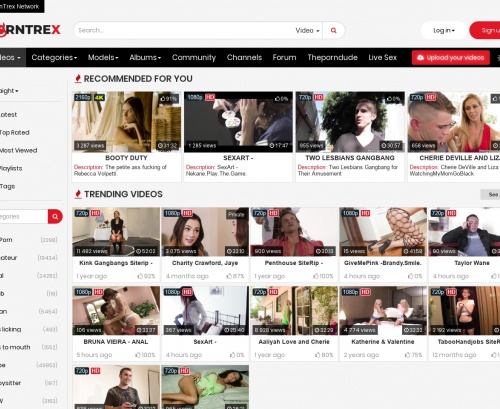Click the clock duration icon showing 52:03

tap(138, 251)
